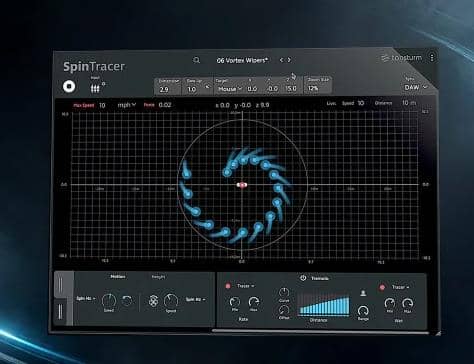Open the input channels icon
Image resolution: width=474 pixels, height=364 pixels.
click(95, 88)
